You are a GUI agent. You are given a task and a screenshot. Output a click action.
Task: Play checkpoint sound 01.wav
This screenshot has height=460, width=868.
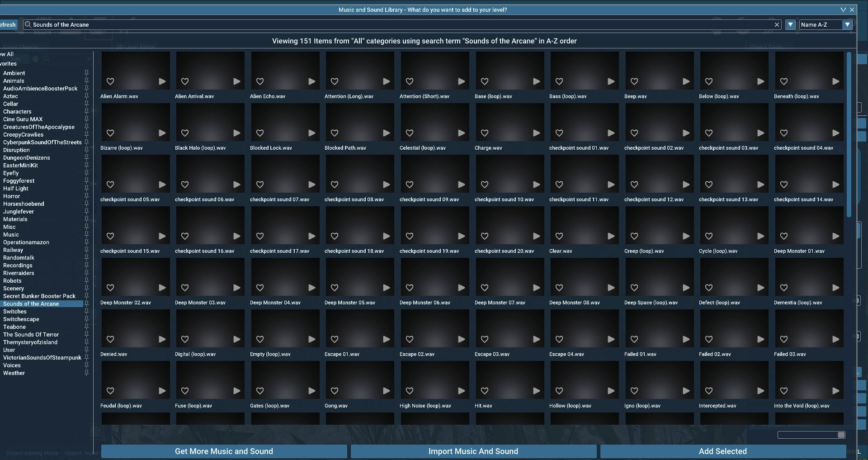coord(611,133)
